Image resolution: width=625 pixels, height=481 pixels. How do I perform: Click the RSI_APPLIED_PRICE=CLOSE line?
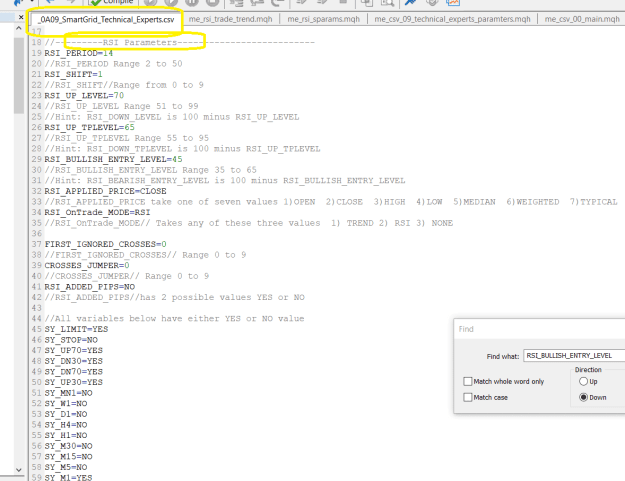click(x=105, y=191)
